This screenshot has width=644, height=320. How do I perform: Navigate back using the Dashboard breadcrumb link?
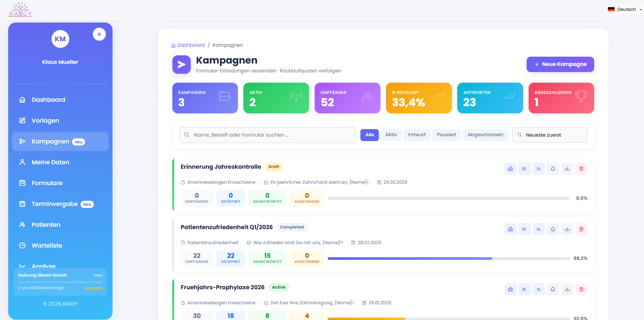191,45
